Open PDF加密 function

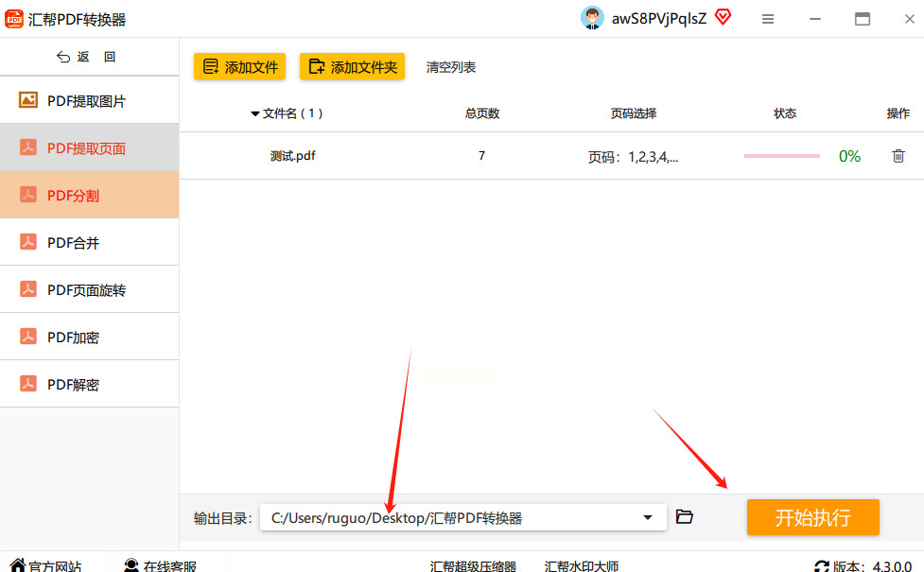(x=90, y=337)
